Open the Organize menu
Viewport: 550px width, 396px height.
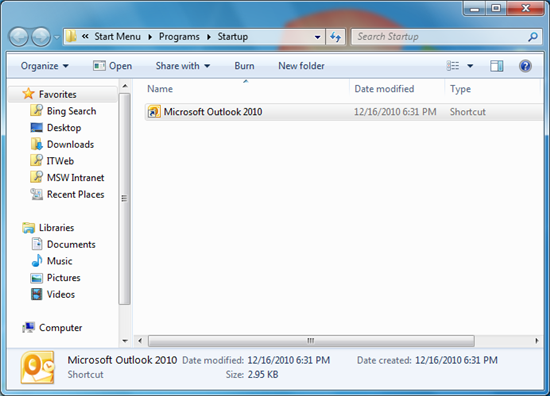45,66
